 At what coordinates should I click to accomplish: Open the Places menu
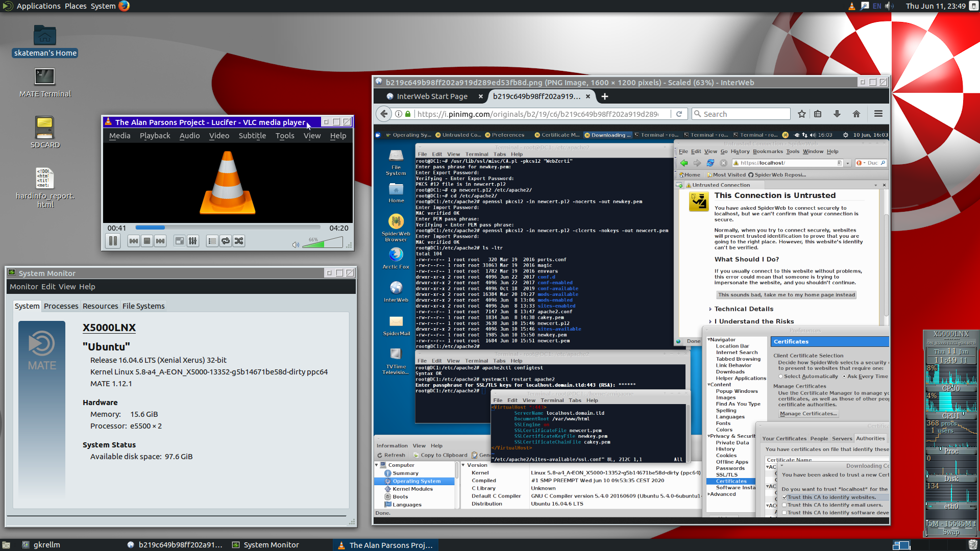click(x=76, y=6)
